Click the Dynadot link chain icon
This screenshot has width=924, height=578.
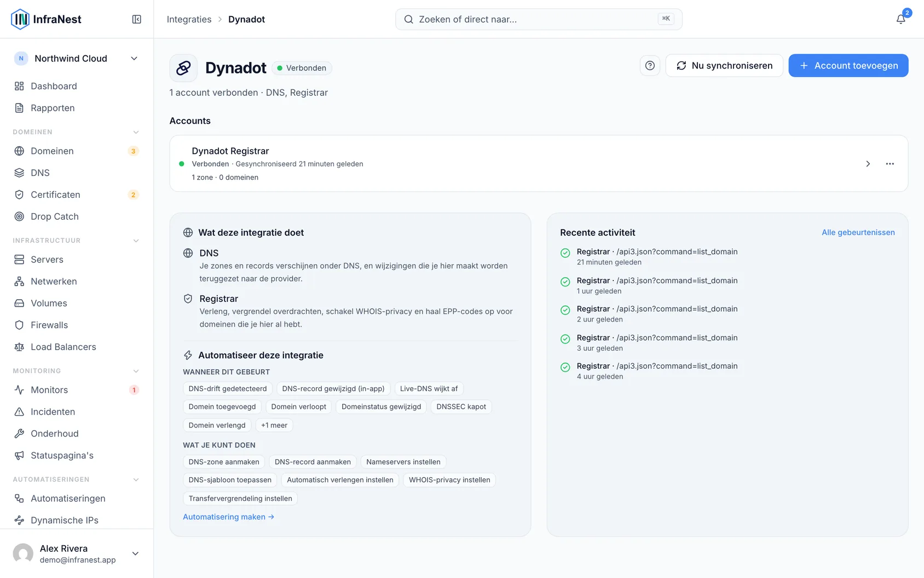tap(183, 68)
